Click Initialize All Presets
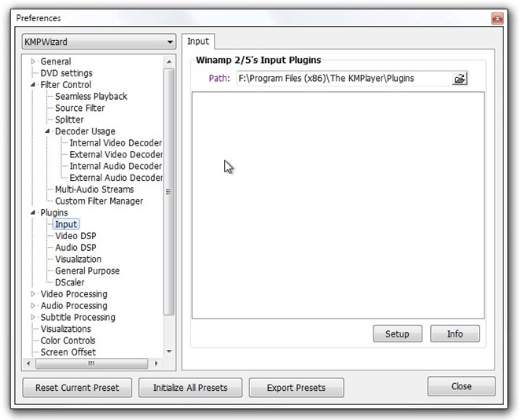 coord(190,388)
